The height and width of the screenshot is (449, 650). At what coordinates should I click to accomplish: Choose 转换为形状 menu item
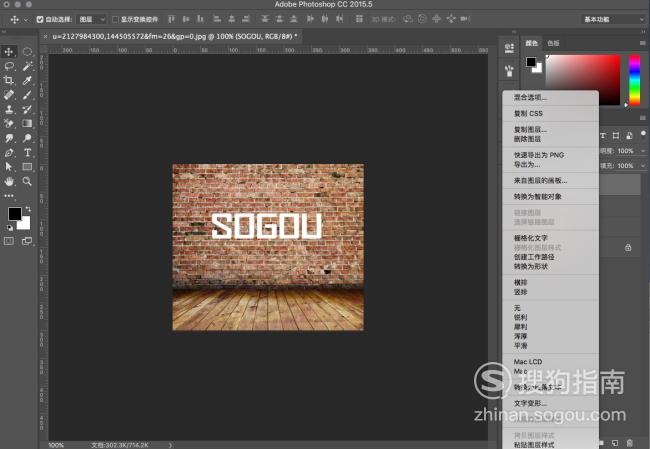click(551, 267)
